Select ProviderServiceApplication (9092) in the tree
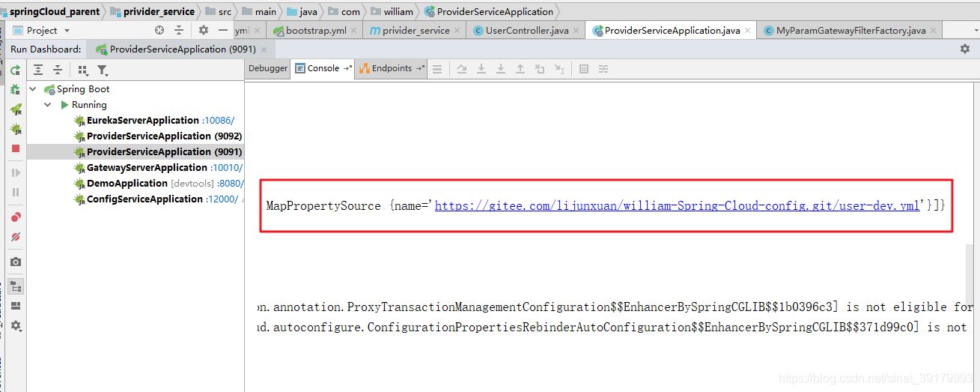980x392 pixels. point(163,136)
